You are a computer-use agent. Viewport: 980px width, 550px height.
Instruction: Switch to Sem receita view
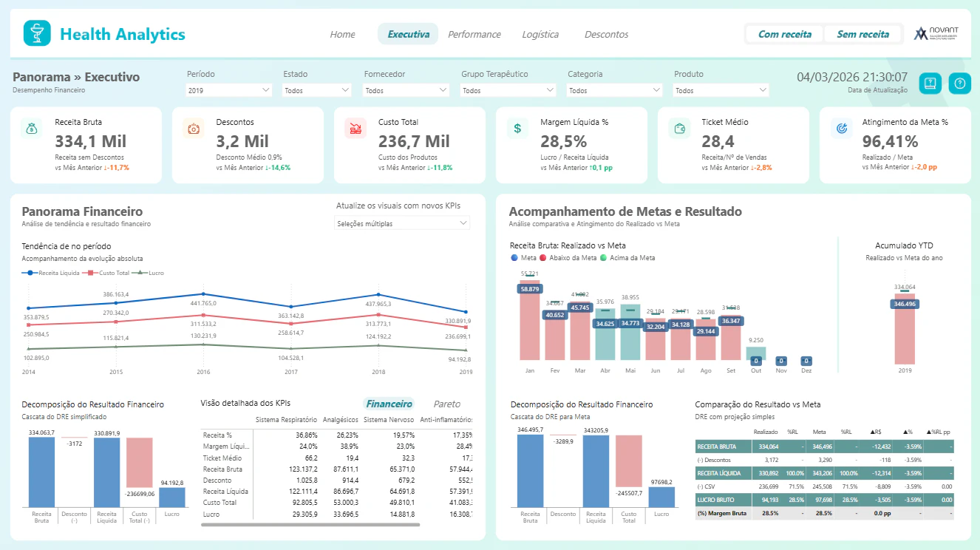point(862,34)
